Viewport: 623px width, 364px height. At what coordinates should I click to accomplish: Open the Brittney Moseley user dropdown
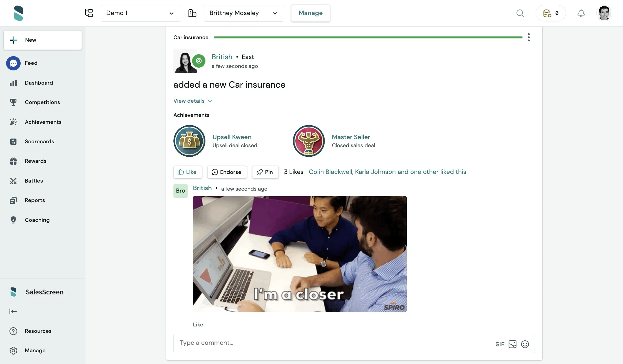click(x=244, y=13)
